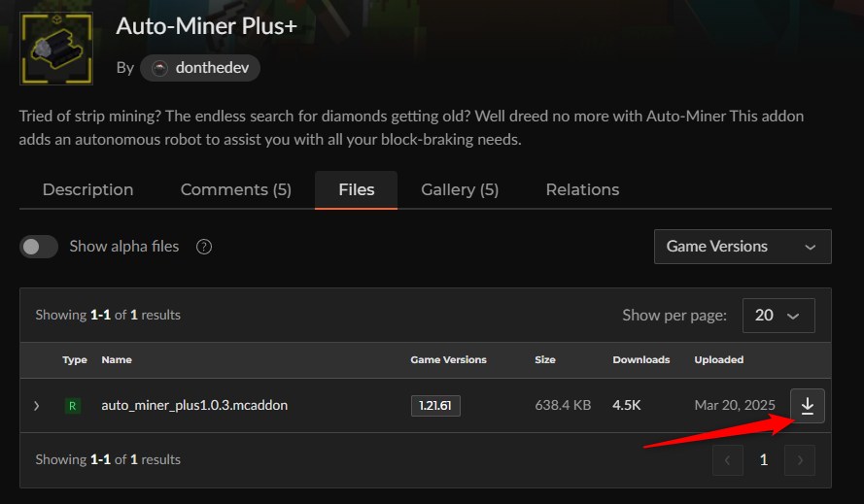
Task: Click the Size column header
Action: pos(545,359)
